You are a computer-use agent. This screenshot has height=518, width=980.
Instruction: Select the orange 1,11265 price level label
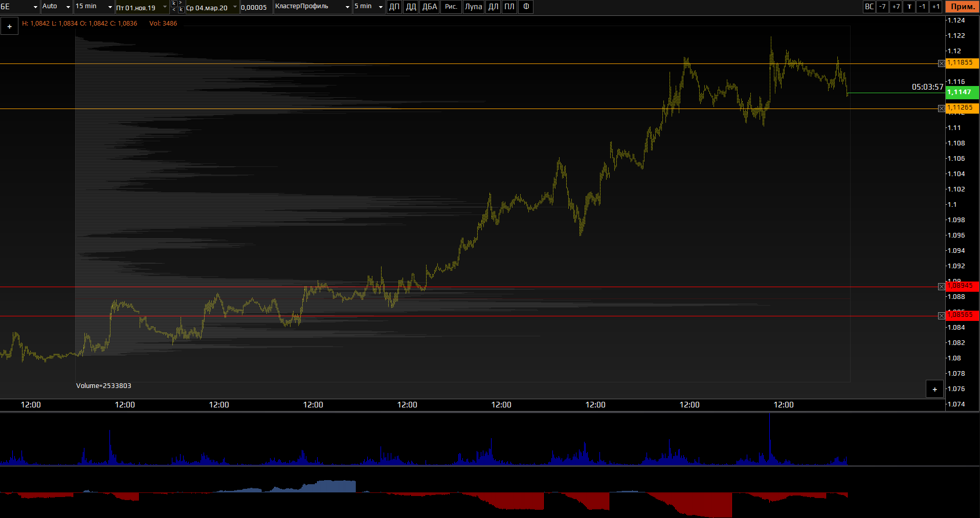[962, 107]
